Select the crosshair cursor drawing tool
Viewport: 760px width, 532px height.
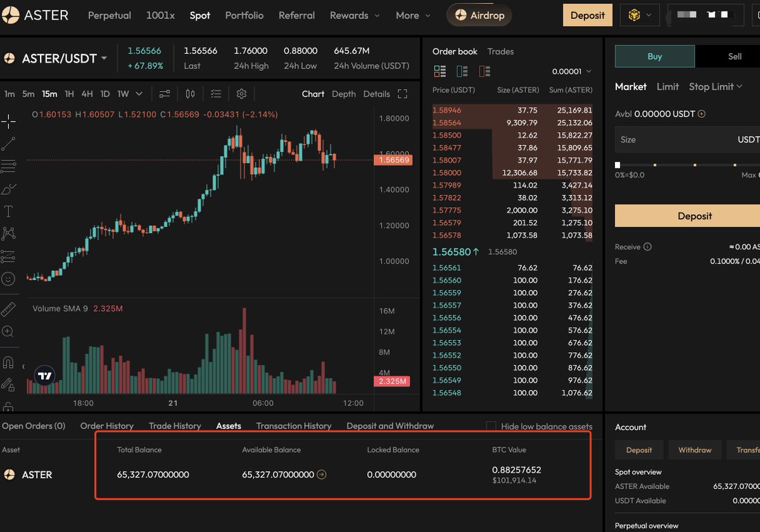[8, 120]
